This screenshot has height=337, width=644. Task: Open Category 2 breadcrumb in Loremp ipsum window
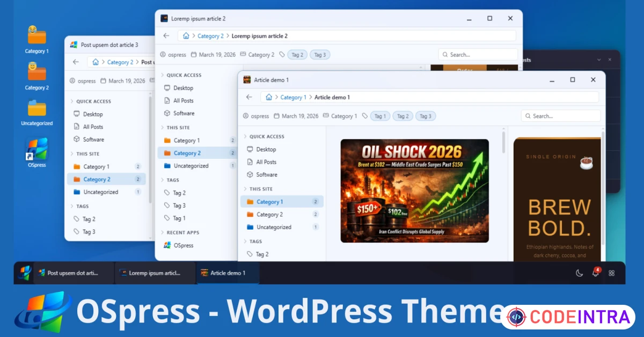[210, 36]
